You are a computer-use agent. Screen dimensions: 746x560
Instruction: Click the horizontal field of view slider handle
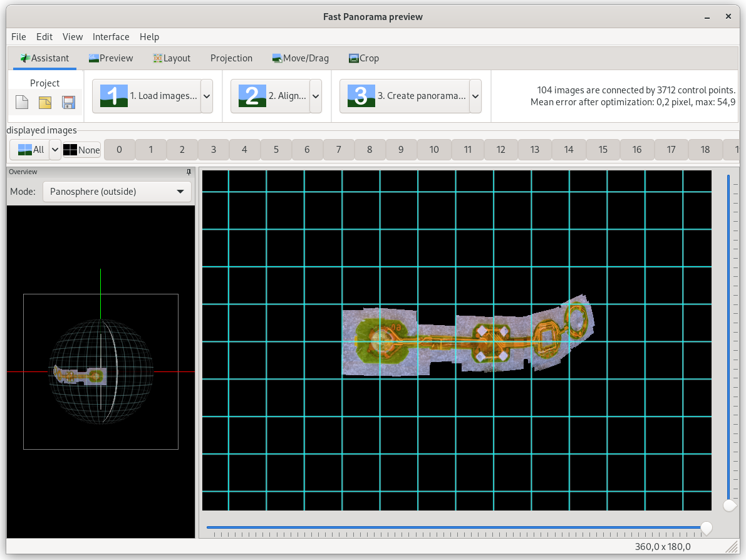click(706, 528)
